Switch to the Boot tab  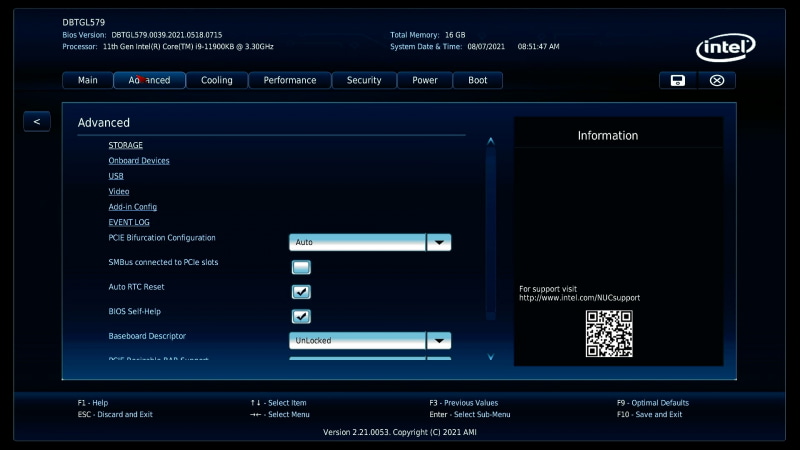(x=478, y=80)
